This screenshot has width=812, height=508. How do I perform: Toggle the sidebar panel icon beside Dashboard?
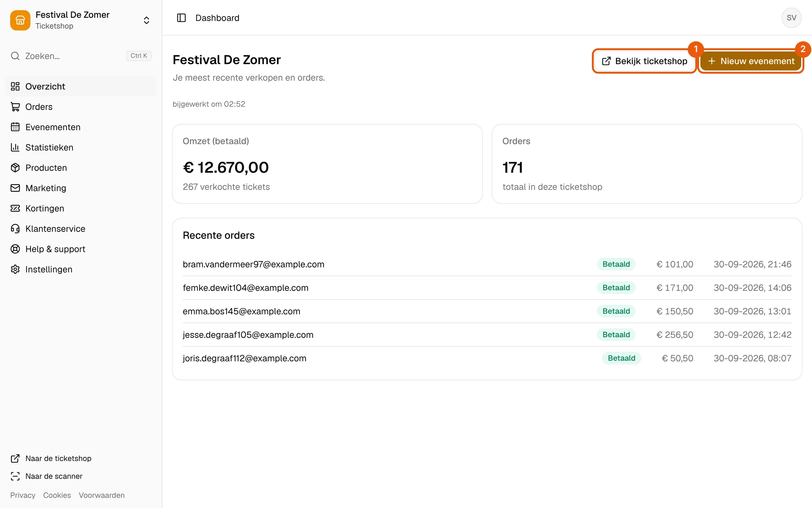[181, 18]
